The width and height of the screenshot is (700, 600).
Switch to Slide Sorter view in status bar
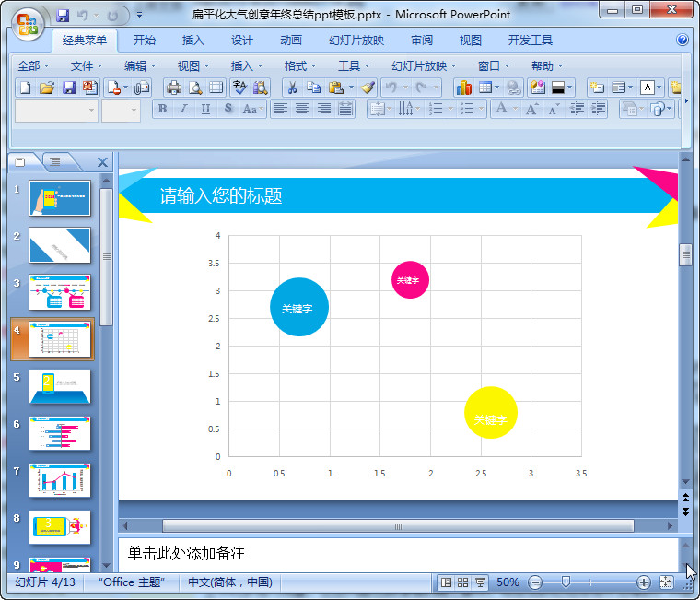463,582
